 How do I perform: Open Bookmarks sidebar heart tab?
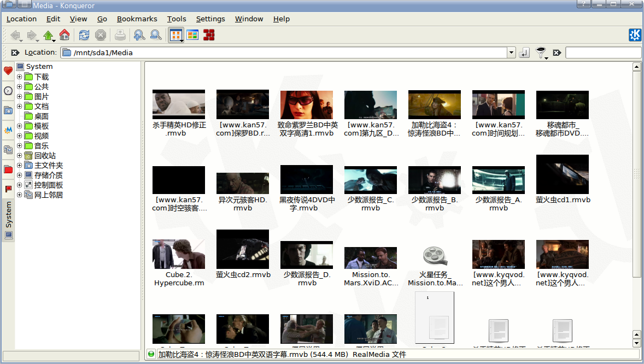tap(8, 71)
